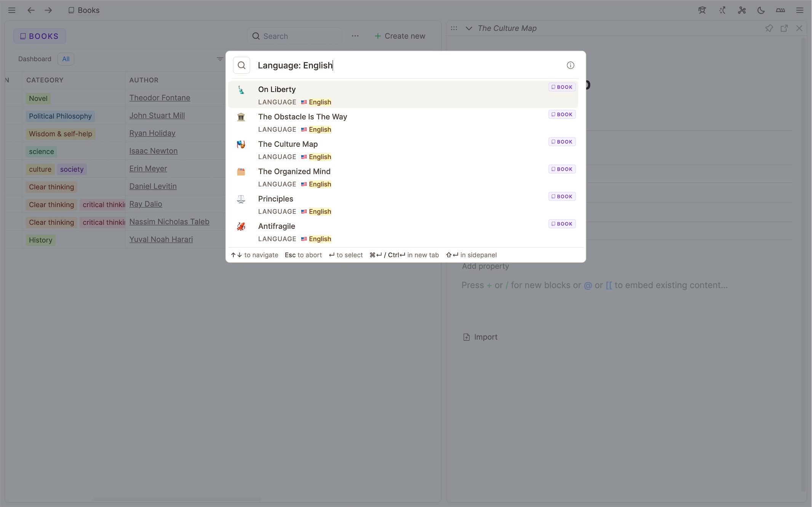
Task: Select Antifragile search result
Action: pyautogui.click(x=403, y=231)
